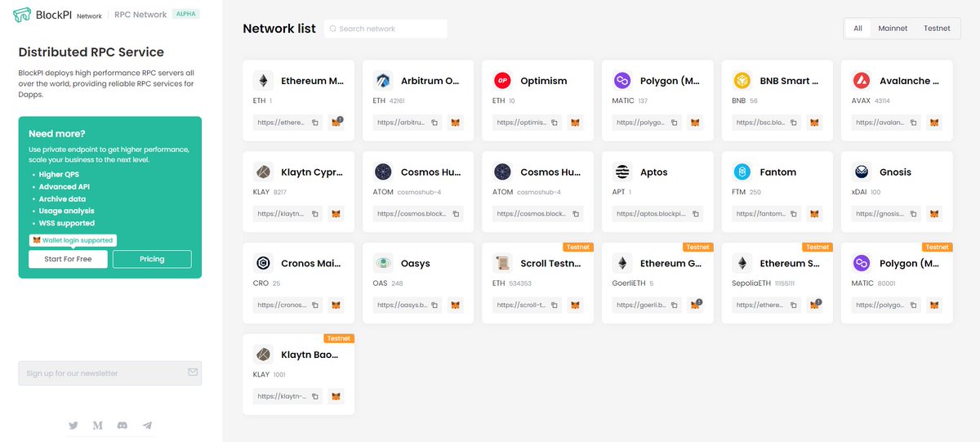Add Polygon testnet 80001 to MetaMask

click(934, 305)
